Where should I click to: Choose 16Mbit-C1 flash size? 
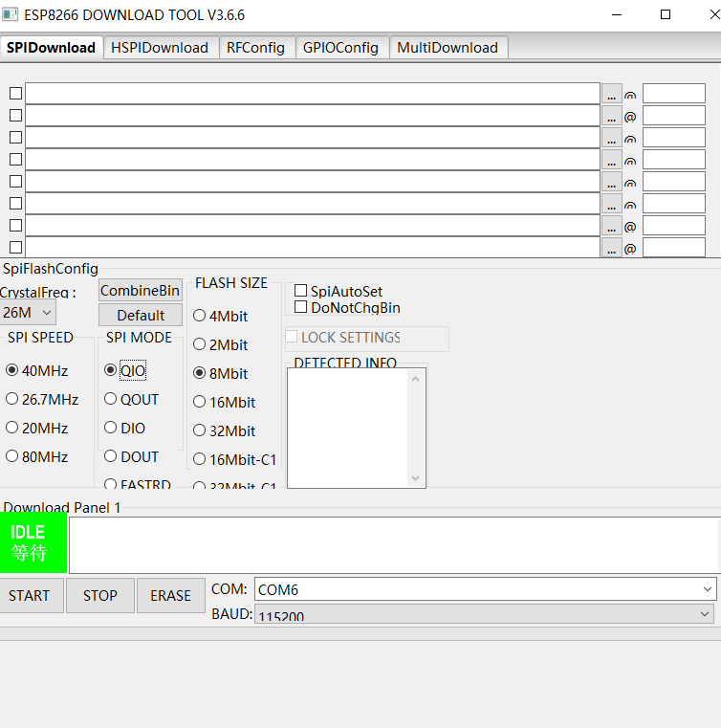pos(235,459)
